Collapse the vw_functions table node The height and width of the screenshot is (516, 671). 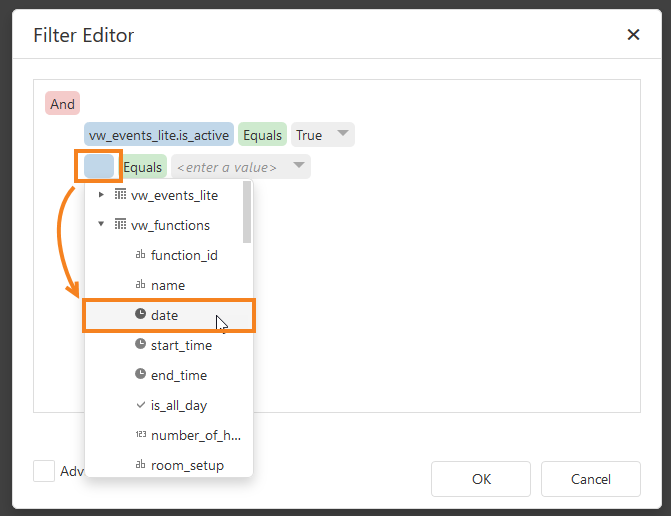tap(101, 224)
